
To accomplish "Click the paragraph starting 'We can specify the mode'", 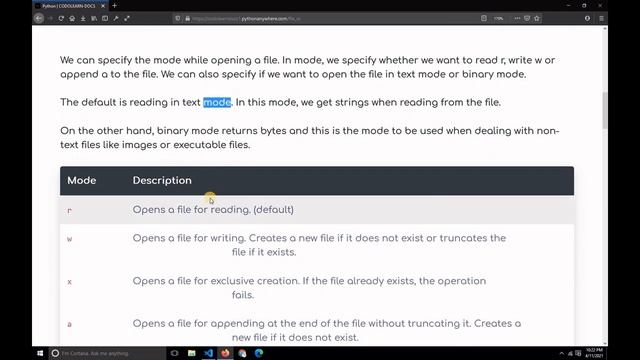I will pyautogui.click(x=307, y=67).
